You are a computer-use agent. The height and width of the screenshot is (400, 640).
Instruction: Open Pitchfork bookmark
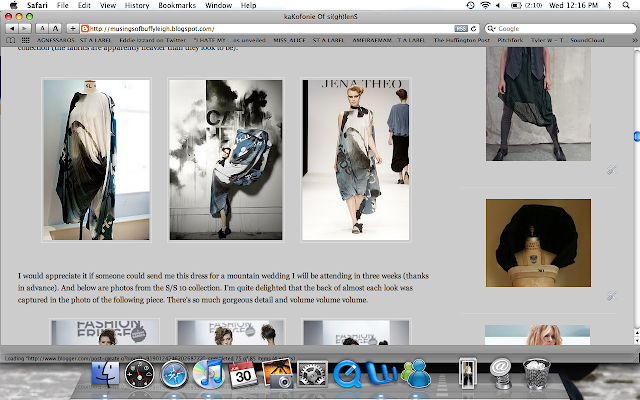pyautogui.click(x=510, y=40)
